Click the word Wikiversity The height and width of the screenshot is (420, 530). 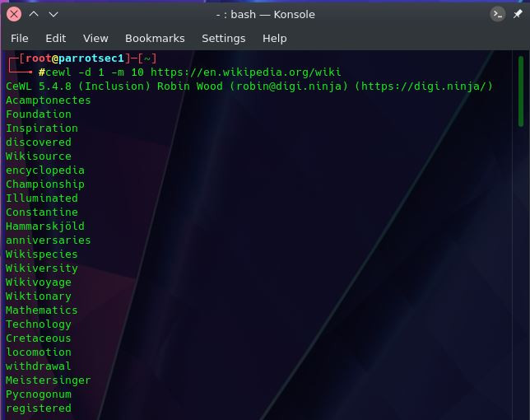[42, 268]
